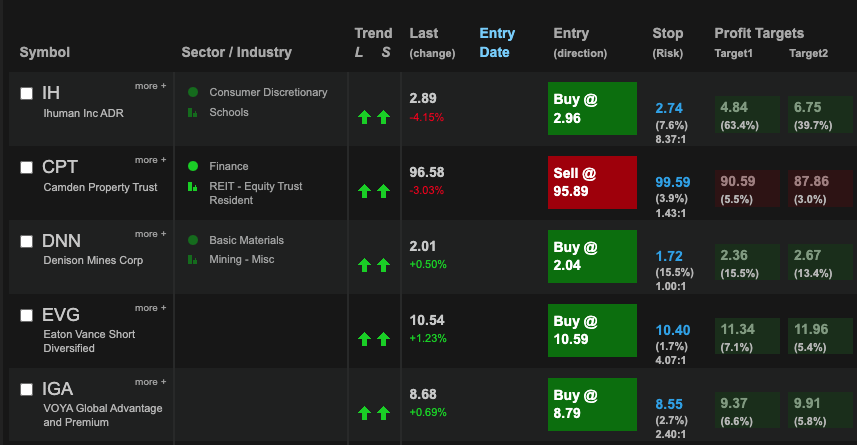The height and width of the screenshot is (445, 857).
Task: Click the short-term trend arrow for EVG
Action: [384, 339]
